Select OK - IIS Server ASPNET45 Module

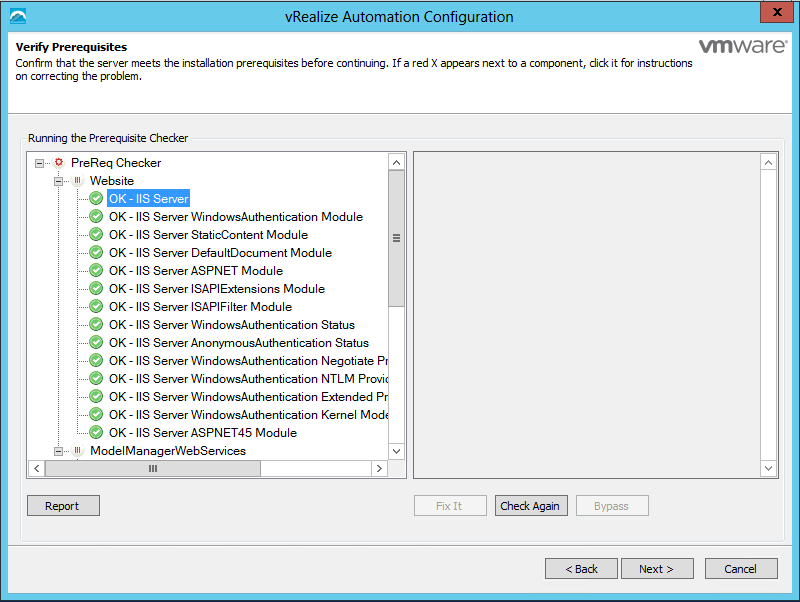(203, 433)
